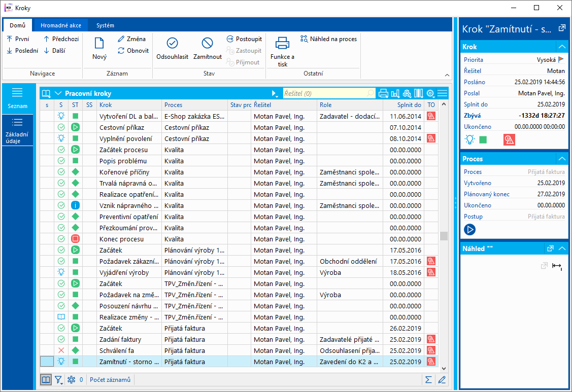572x392 pixels.
Task: Switch to Hromadné akce ribbon tab
Action: pyautogui.click(x=60, y=25)
